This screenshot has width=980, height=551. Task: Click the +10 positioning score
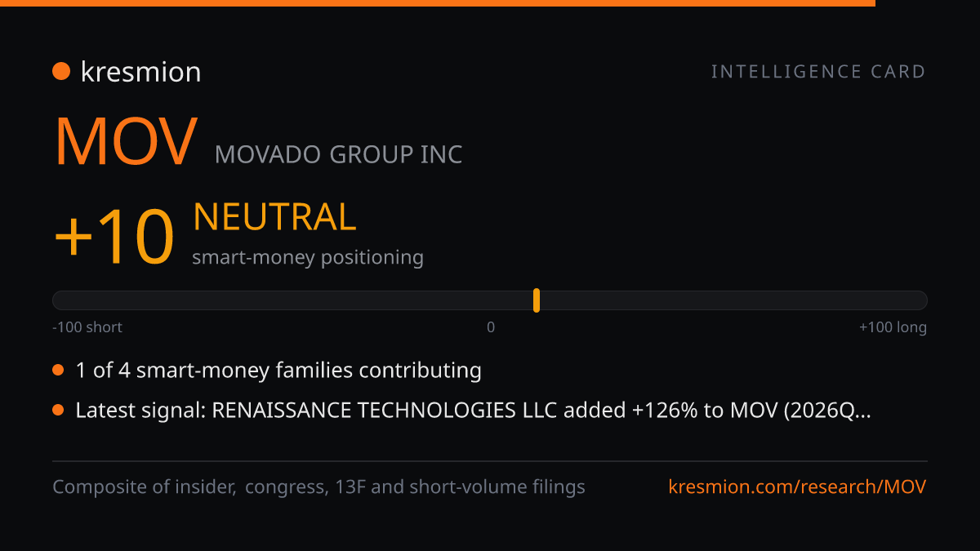[x=114, y=237]
